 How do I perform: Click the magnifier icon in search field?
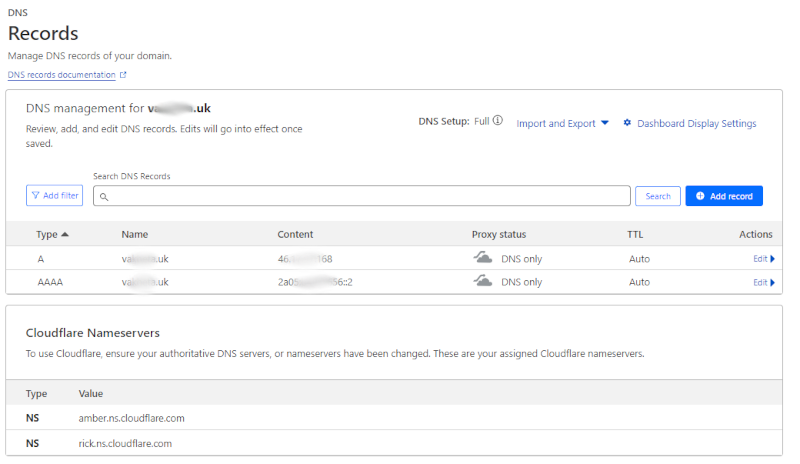[x=104, y=197]
